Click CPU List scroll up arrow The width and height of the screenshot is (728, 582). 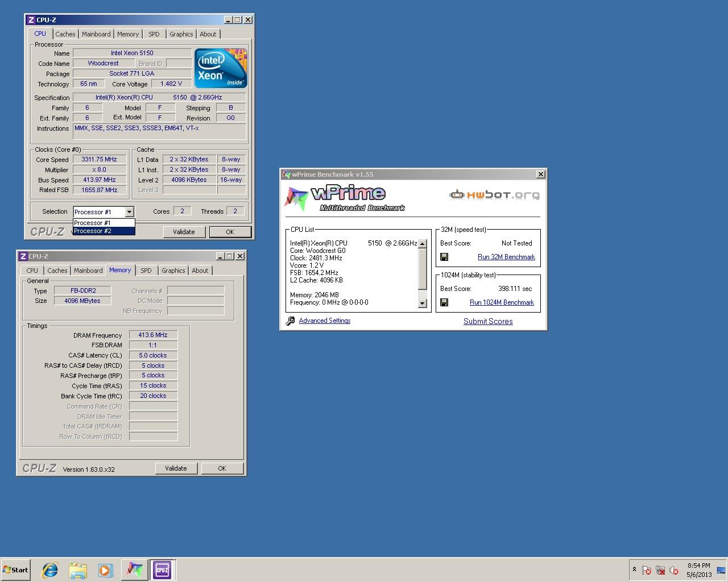[x=422, y=244]
